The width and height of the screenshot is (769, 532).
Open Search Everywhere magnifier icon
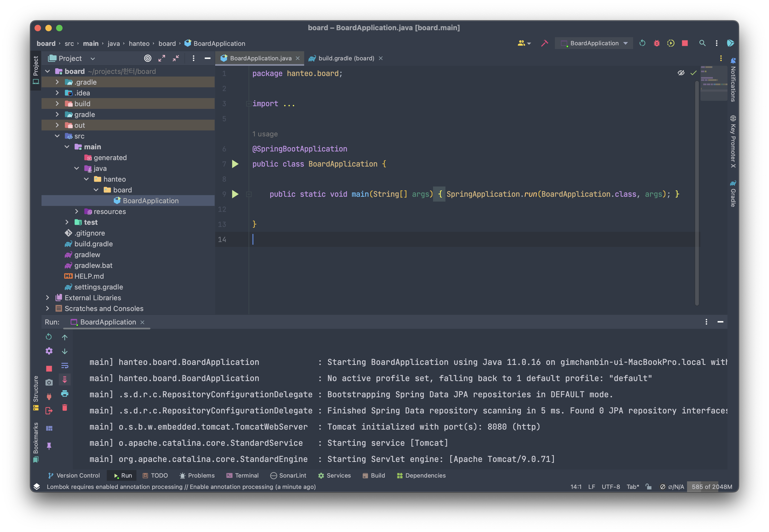[x=702, y=43]
